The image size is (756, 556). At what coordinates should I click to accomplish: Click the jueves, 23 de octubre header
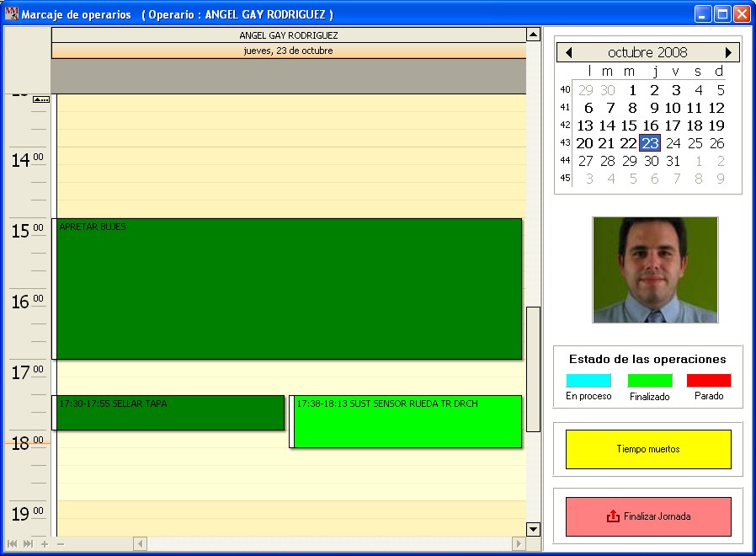pos(289,51)
